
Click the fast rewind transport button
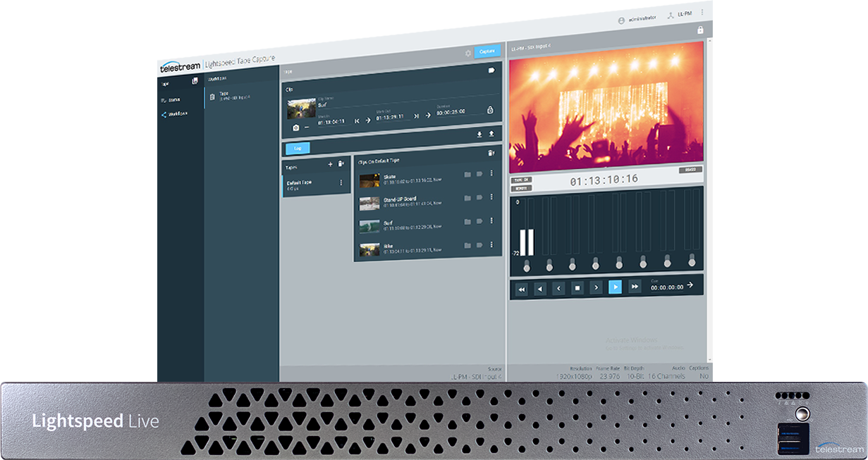(x=522, y=289)
